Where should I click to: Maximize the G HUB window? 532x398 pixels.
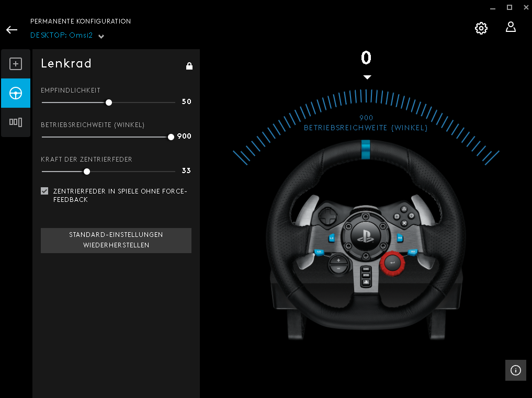(509, 7)
